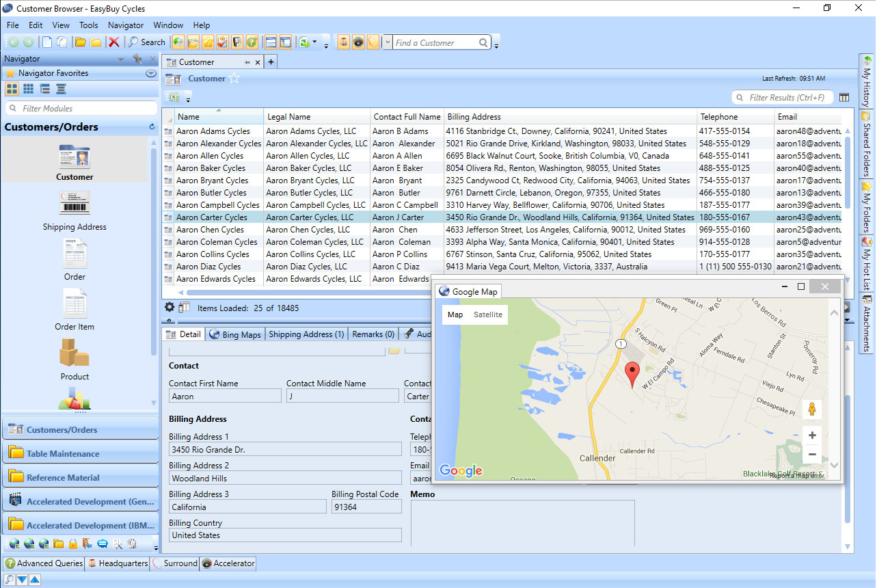Pin the Navigator panel

(x=137, y=59)
